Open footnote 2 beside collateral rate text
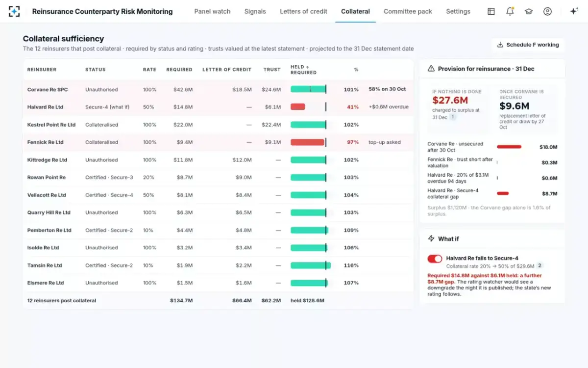The width and height of the screenshot is (588, 368). pos(539,265)
